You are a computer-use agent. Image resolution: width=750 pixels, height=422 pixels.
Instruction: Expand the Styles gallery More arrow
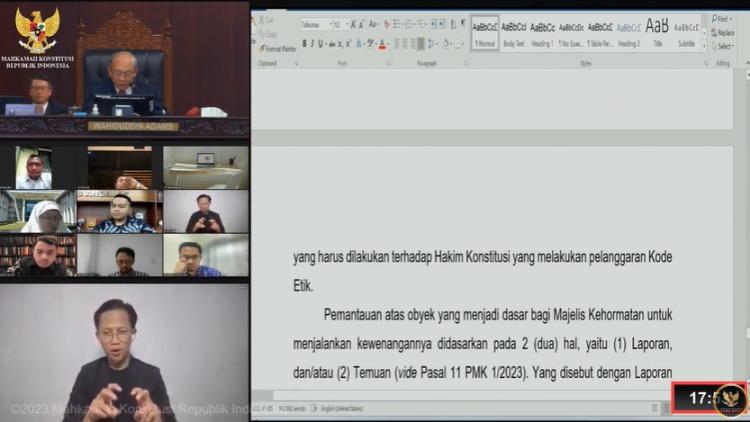point(704,46)
